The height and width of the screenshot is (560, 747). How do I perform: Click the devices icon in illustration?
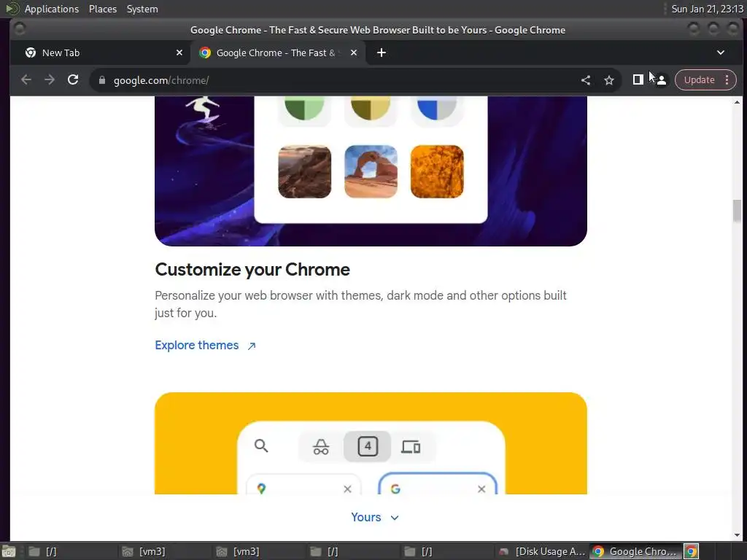(x=411, y=447)
